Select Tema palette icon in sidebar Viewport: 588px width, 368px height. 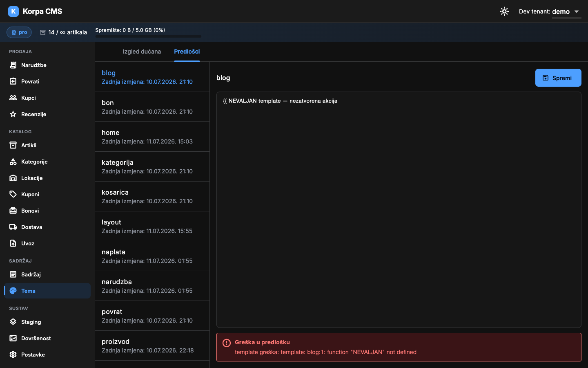pyautogui.click(x=13, y=291)
